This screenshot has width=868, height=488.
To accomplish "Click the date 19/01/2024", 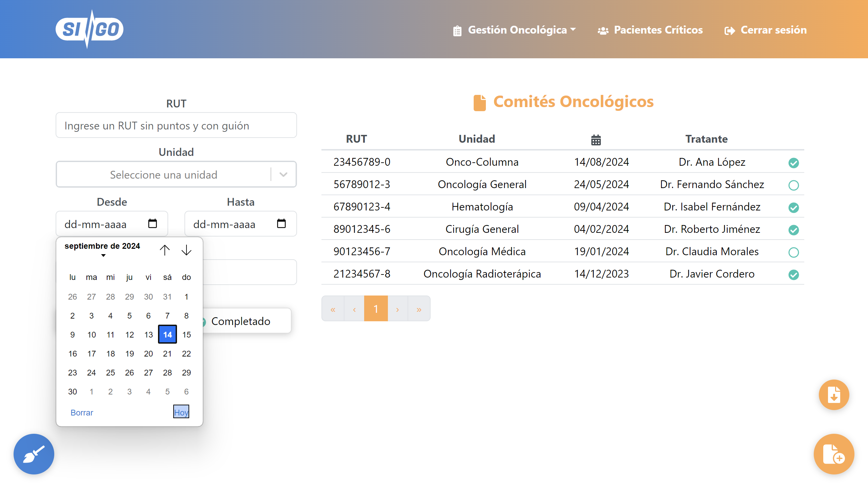I will tap(601, 251).
